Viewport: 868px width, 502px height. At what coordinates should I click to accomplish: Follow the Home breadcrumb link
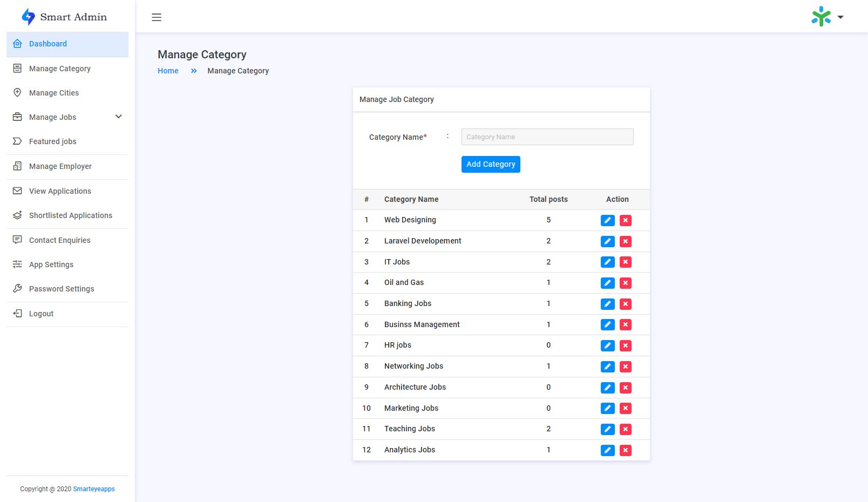click(168, 71)
